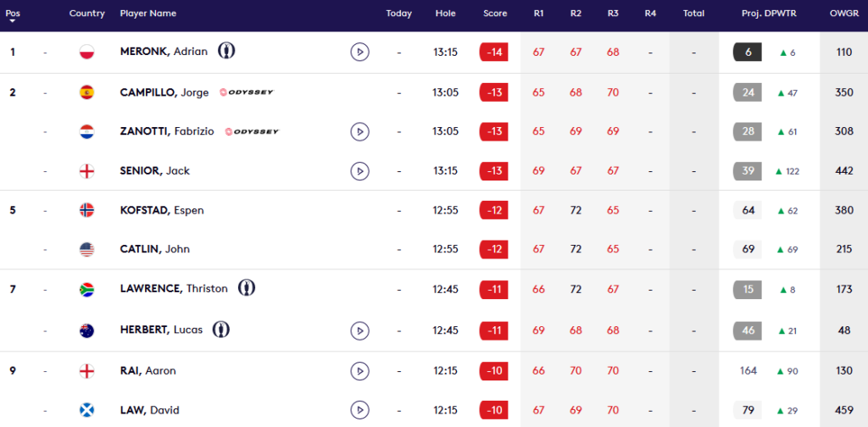The height and width of the screenshot is (427, 868).
Task: Click Meronk's red -14 score badge
Action: pos(494,52)
